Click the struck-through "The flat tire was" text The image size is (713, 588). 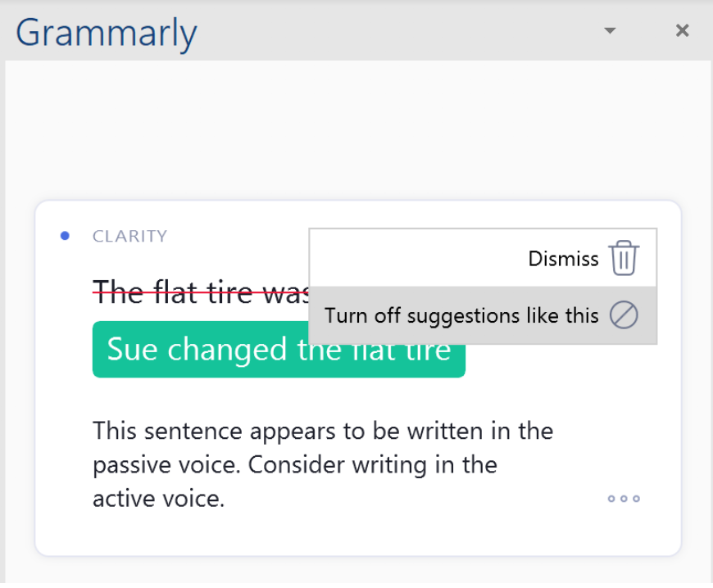coord(197,292)
